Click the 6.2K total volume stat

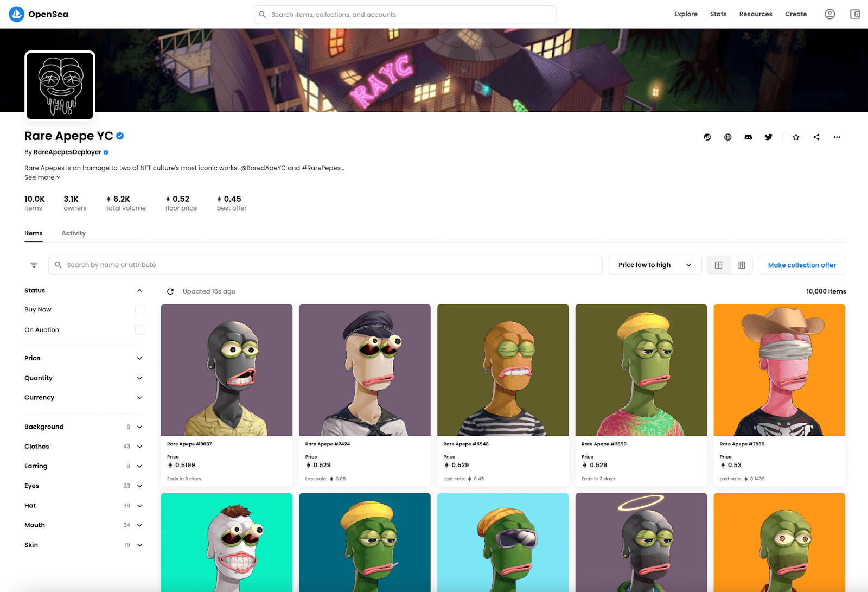[x=126, y=203]
